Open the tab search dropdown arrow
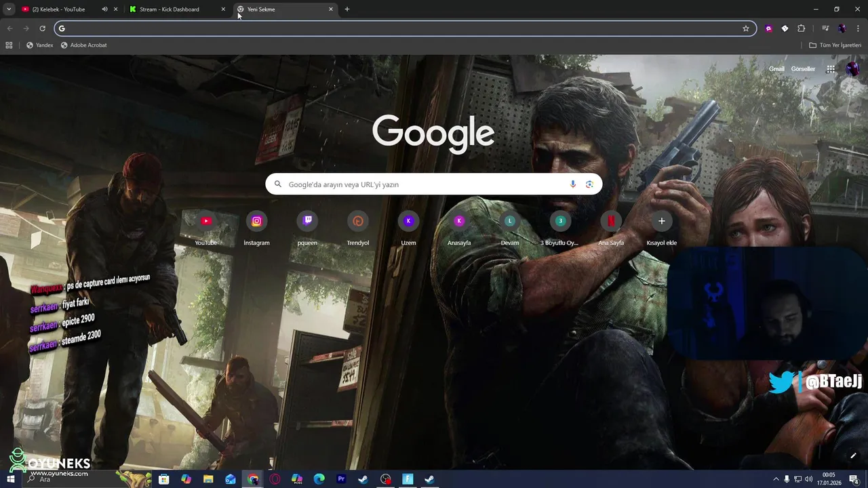This screenshot has height=488, width=868. coord(9,9)
